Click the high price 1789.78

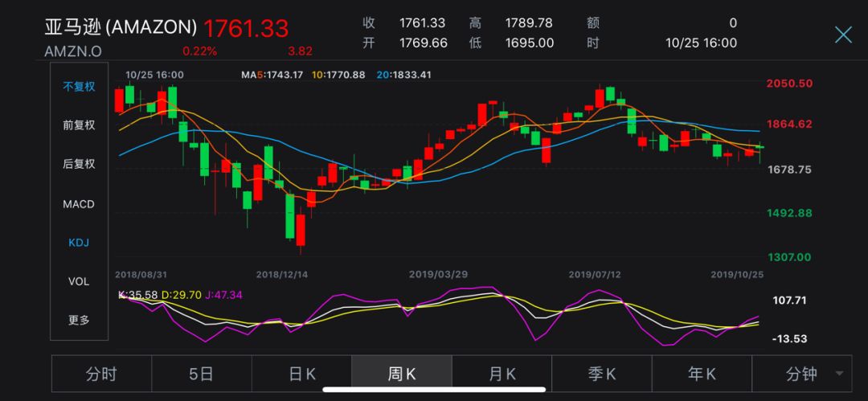(x=529, y=23)
